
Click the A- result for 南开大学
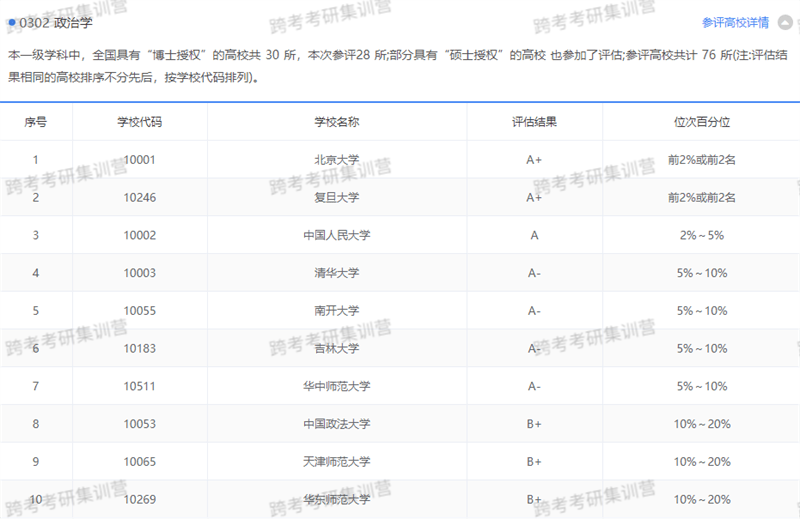tap(534, 311)
